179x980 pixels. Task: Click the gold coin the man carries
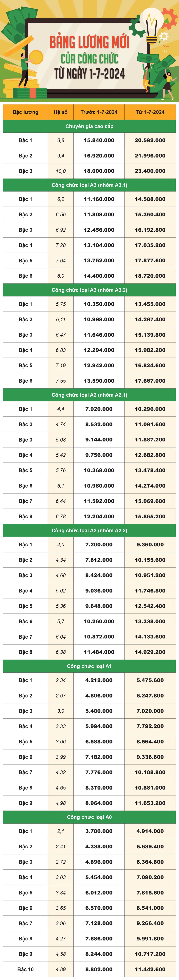pos(36,57)
